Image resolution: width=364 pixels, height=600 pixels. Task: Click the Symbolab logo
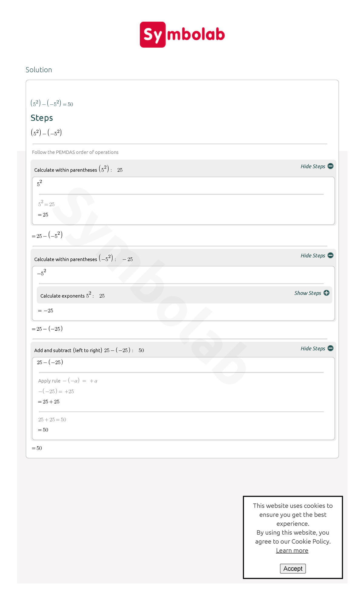tap(181, 34)
